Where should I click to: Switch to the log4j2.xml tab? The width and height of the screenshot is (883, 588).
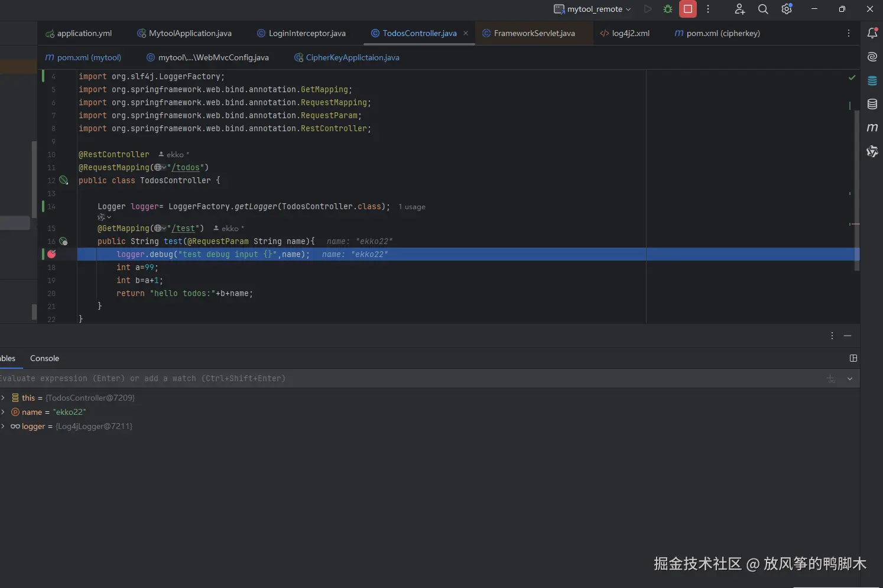coord(625,33)
